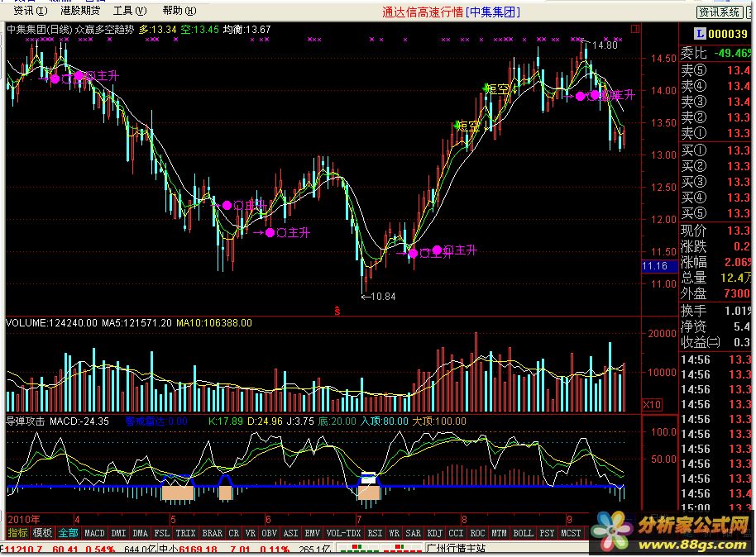Click the first status bar market breadth indicator
The width and height of the screenshot is (756, 557).
click(358, 549)
